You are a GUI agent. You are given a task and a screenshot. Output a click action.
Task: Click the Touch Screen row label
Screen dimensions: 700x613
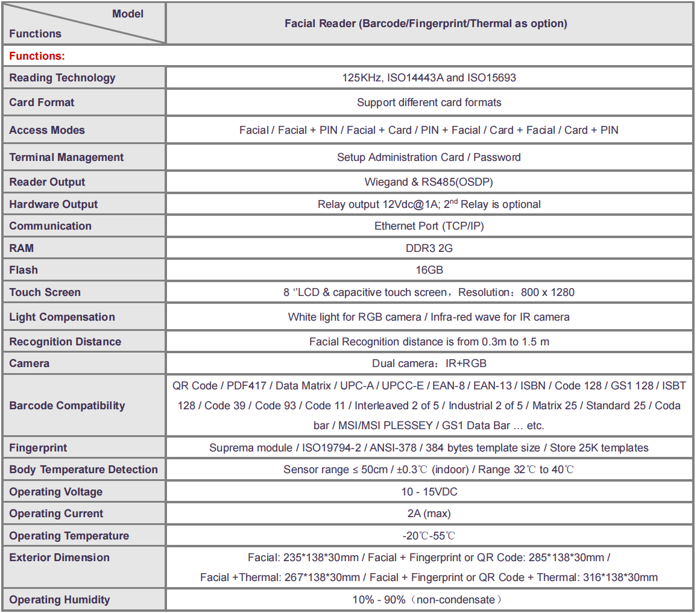click(45, 292)
